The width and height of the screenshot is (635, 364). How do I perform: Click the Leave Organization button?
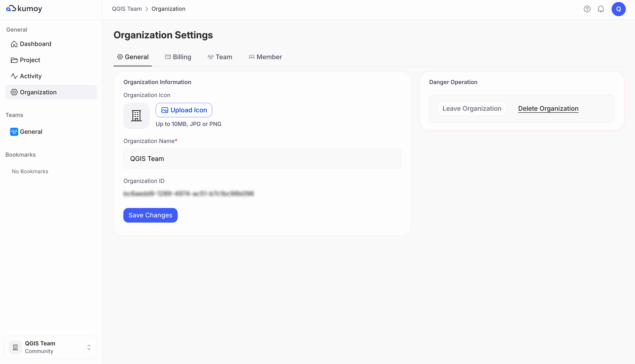coord(472,108)
